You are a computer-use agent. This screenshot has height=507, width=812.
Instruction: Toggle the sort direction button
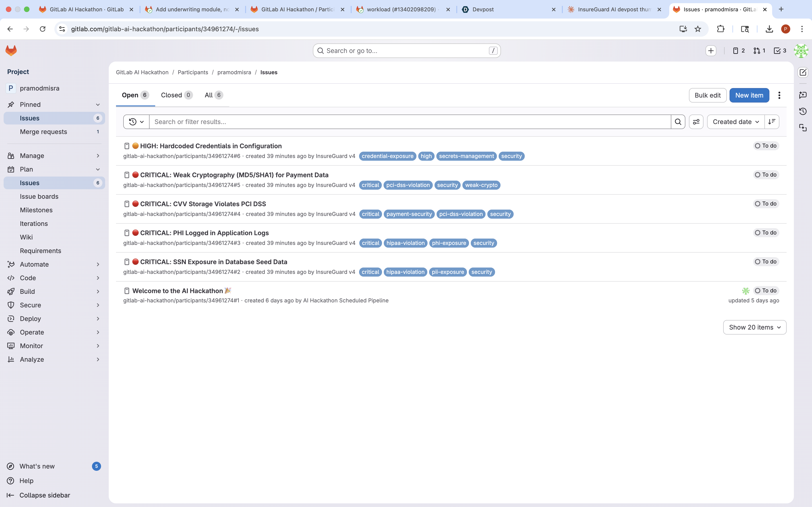point(772,122)
